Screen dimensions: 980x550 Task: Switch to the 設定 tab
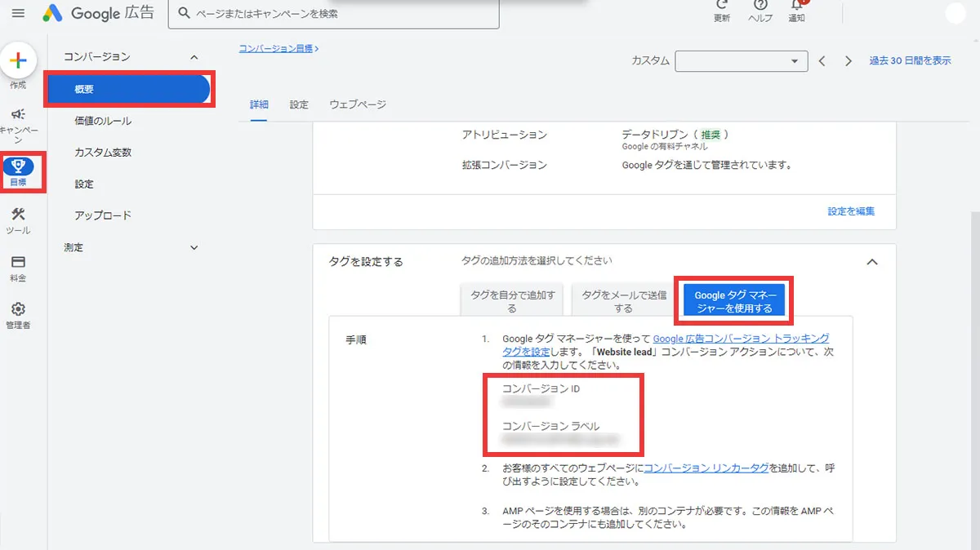[x=299, y=104]
